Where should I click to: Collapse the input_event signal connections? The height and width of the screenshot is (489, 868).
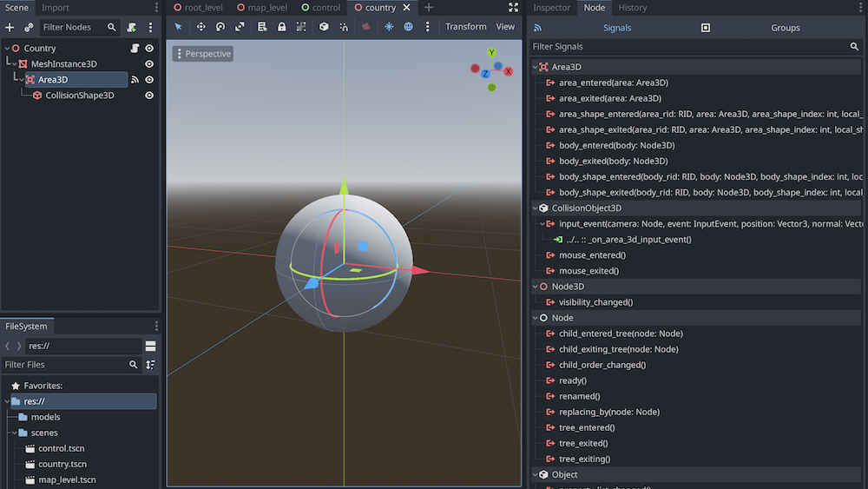(x=542, y=224)
